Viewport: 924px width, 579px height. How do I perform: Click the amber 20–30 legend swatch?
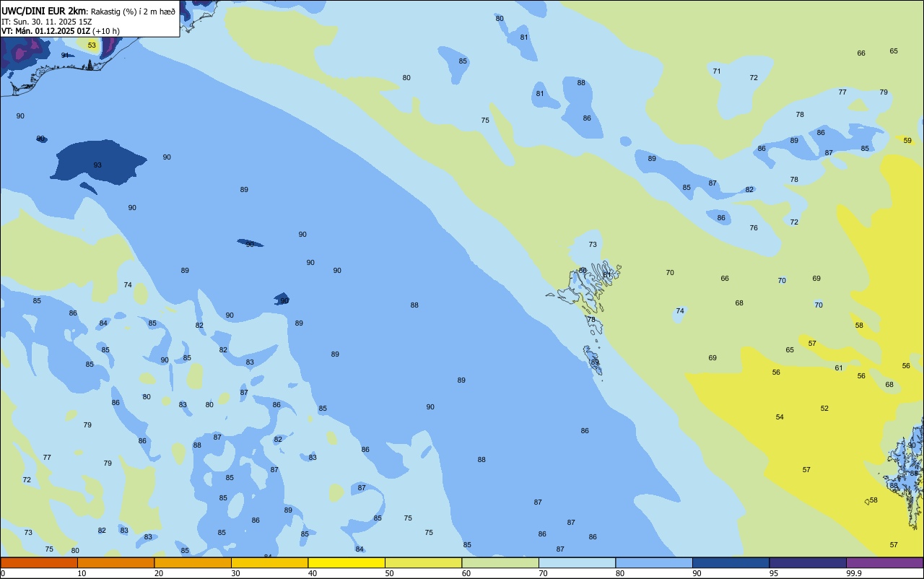pyautogui.click(x=193, y=562)
